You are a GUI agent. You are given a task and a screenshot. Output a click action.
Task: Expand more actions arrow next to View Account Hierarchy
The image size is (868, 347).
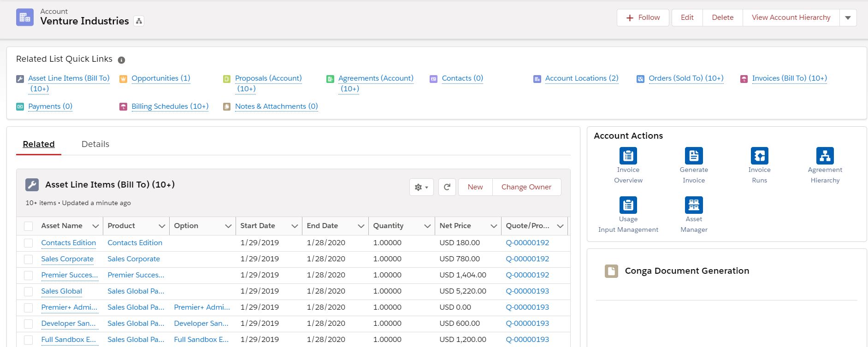[x=848, y=18]
